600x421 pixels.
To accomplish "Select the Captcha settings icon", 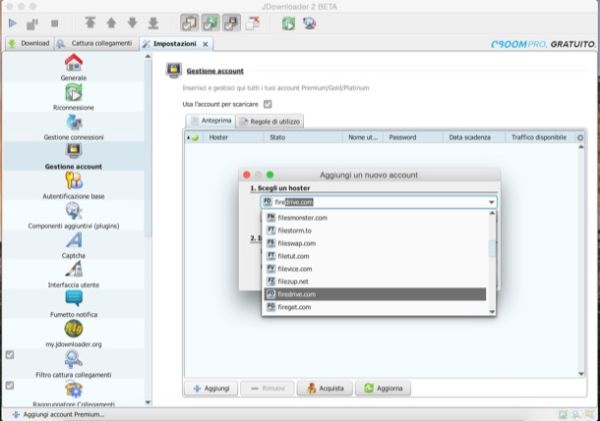I will click(x=73, y=240).
